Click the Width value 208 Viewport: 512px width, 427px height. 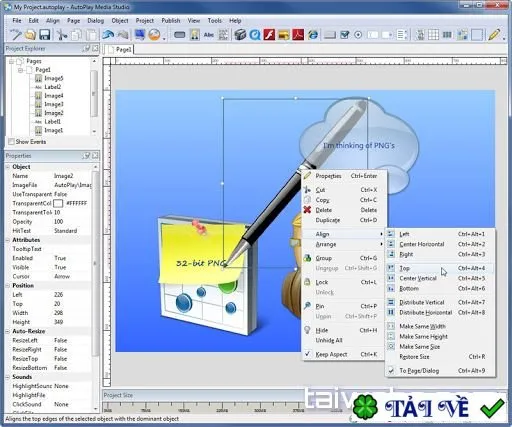click(x=59, y=313)
